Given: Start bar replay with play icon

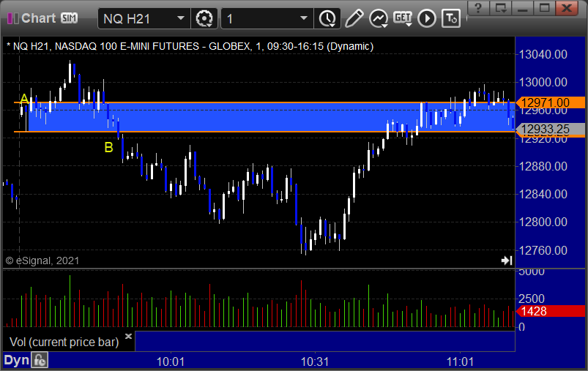Looking at the screenshot, I should pos(427,18).
